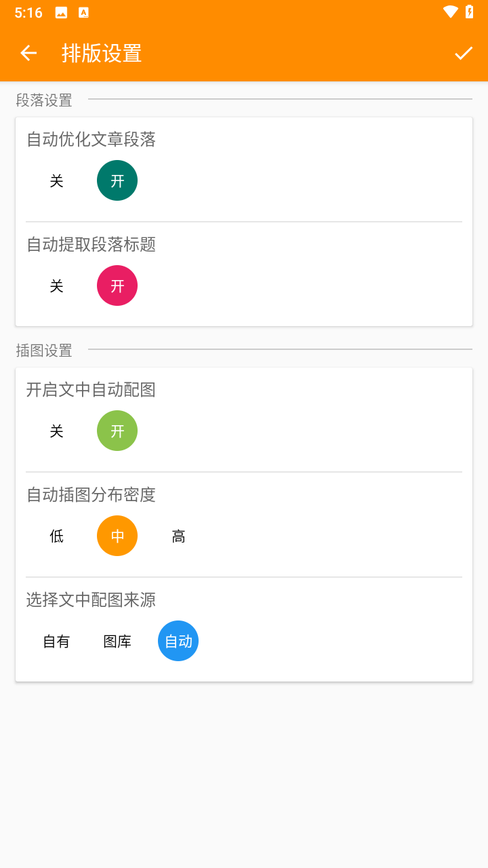Screen dimensions: 488x868
Task: Select the blue 自动 image source option
Action: pos(178,642)
